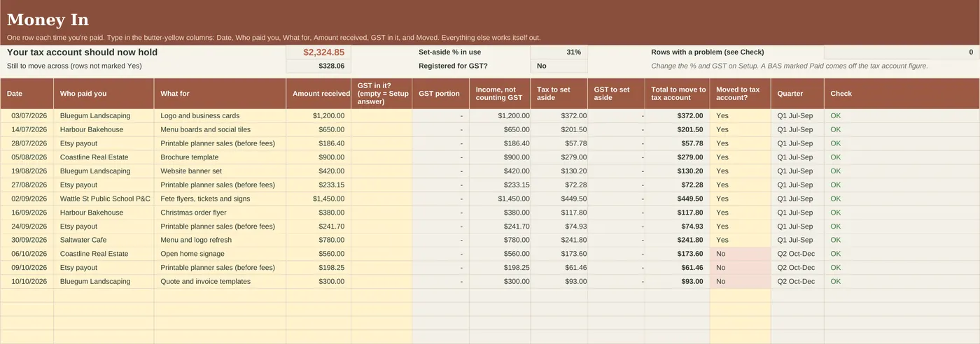Select Moved 'Yes' cell in the 03/07/2026 row
This screenshot has width=980, height=344.
tap(740, 116)
